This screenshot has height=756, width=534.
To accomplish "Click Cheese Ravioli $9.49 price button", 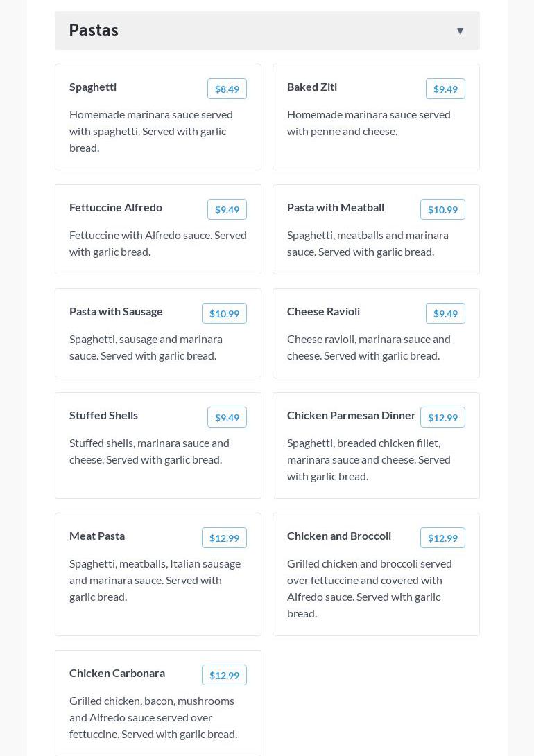I will (x=445, y=313).
